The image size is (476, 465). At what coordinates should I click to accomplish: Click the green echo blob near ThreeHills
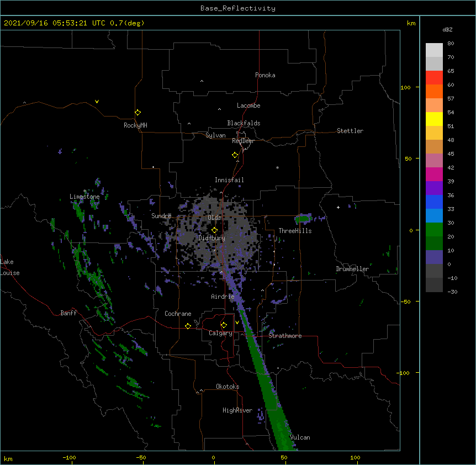[x=303, y=218]
